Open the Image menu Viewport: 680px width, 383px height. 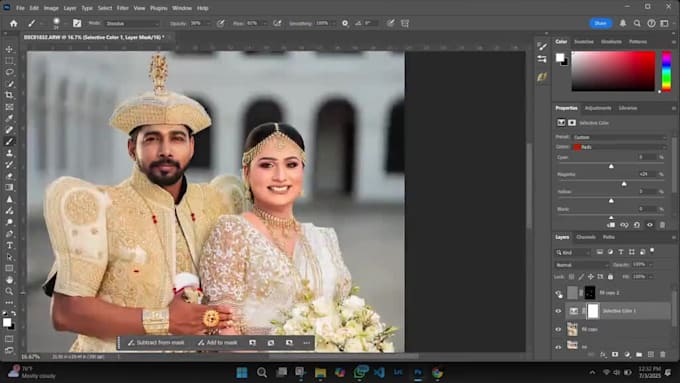(51, 8)
